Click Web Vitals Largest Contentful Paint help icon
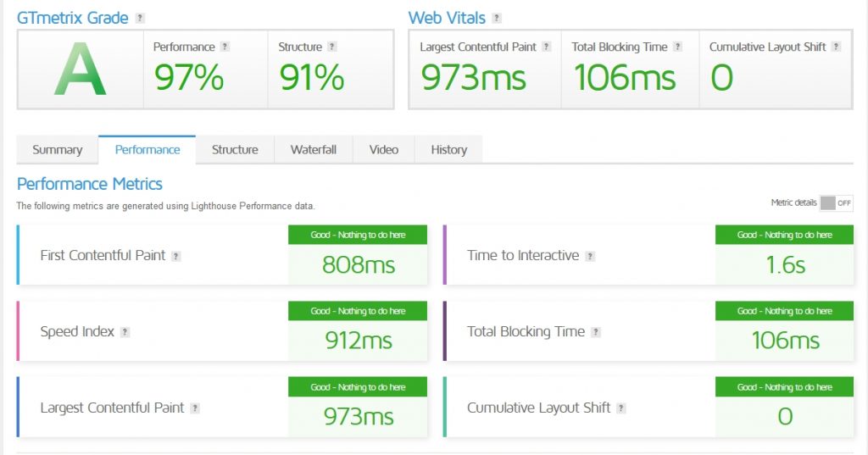This screenshot has height=455, width=868. pyautogui.click(x=547, y=47)
